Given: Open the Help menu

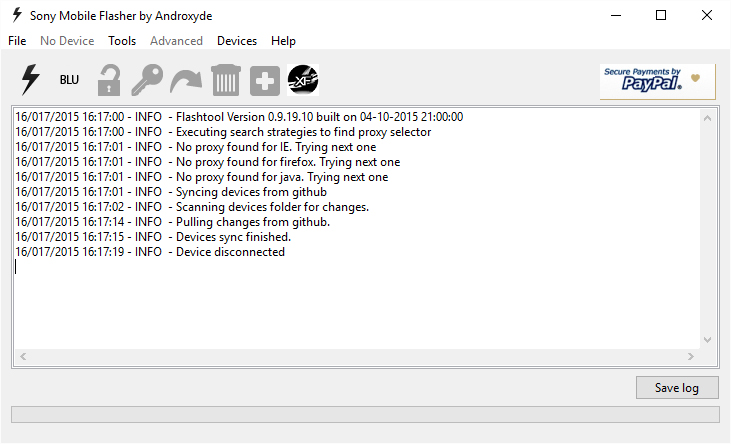Looking at the screenshot, I should tap(283, 41).
